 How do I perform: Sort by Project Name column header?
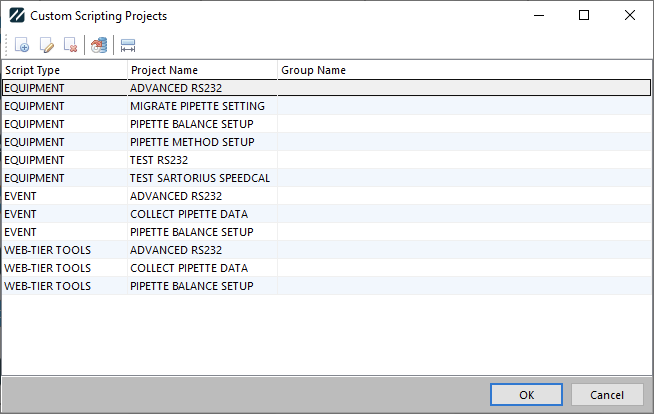[201, 70]
